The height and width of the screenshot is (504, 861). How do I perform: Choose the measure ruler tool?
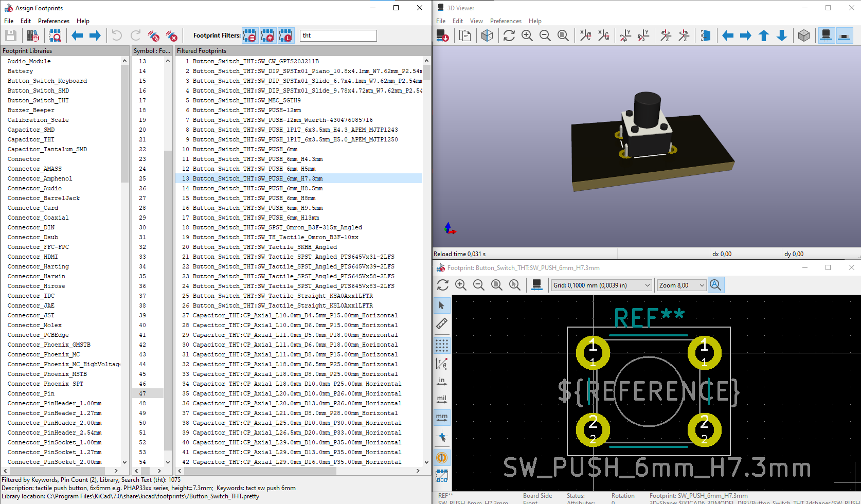tap(442, 323)
